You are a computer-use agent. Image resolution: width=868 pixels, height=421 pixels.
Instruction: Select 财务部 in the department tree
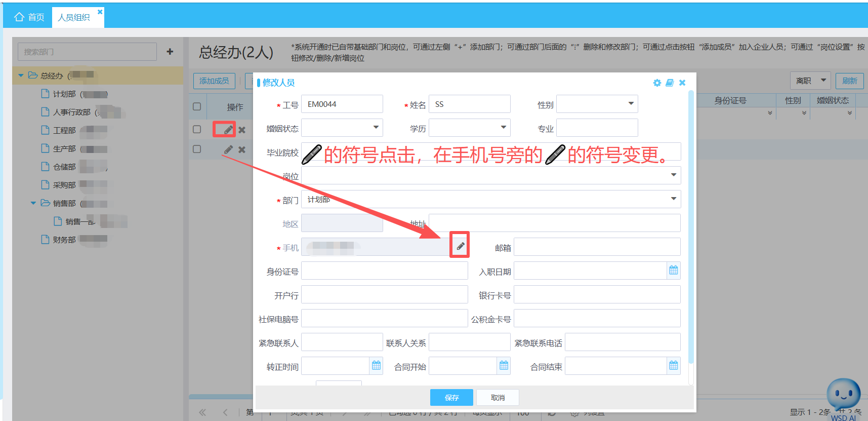64,240
